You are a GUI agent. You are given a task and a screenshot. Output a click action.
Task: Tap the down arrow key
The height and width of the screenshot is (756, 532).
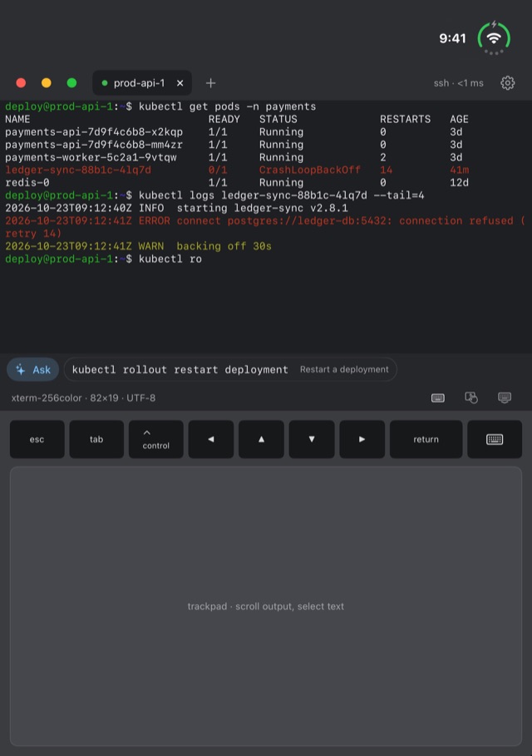312,439
